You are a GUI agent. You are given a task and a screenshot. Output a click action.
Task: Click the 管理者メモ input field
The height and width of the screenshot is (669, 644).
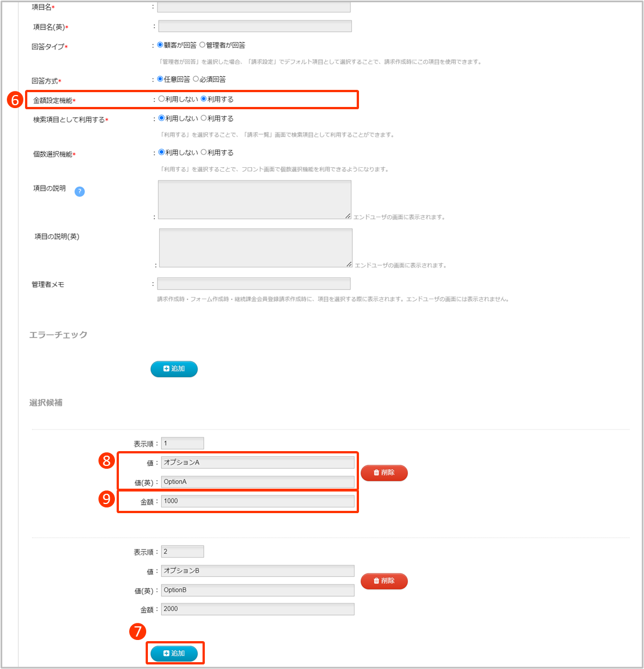254,284
